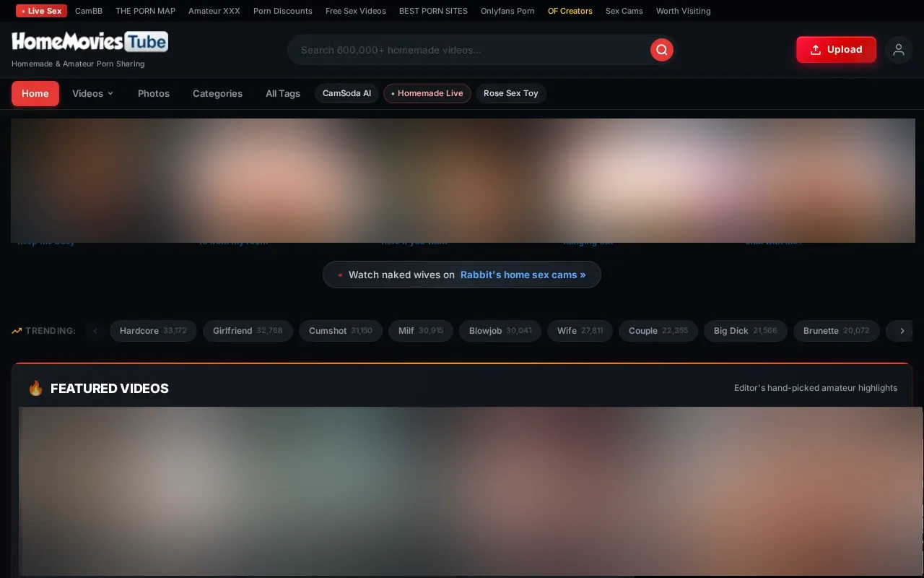Open the Live Sex badge link
The image size is (924, 578).
pos(42,11)
